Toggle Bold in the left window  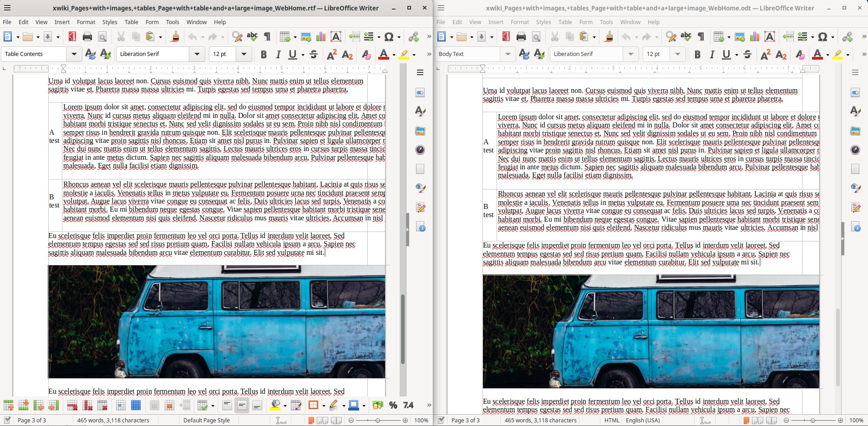[x=264, y=55]
